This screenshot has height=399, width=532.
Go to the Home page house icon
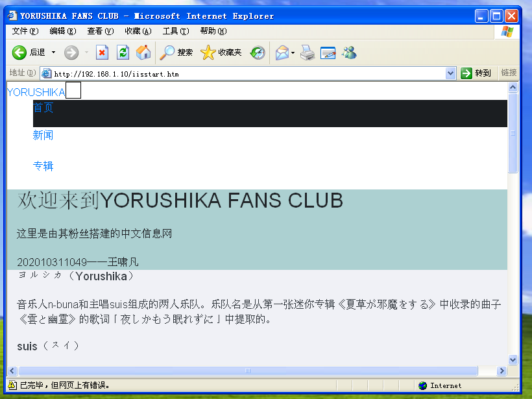click(143, 53)
